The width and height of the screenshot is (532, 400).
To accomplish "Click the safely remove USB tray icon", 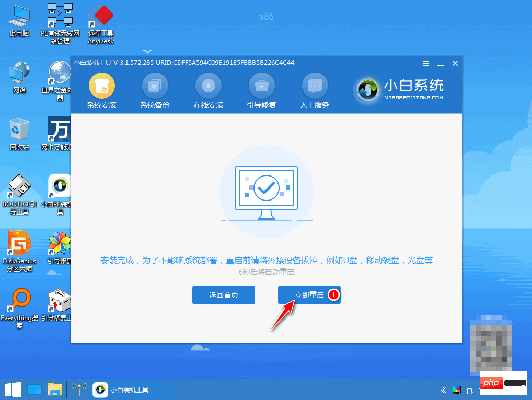I will (469, 390).
